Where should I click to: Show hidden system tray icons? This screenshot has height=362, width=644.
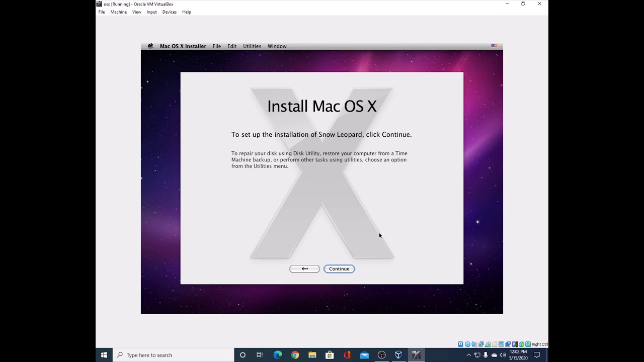(x=468, y=355)
